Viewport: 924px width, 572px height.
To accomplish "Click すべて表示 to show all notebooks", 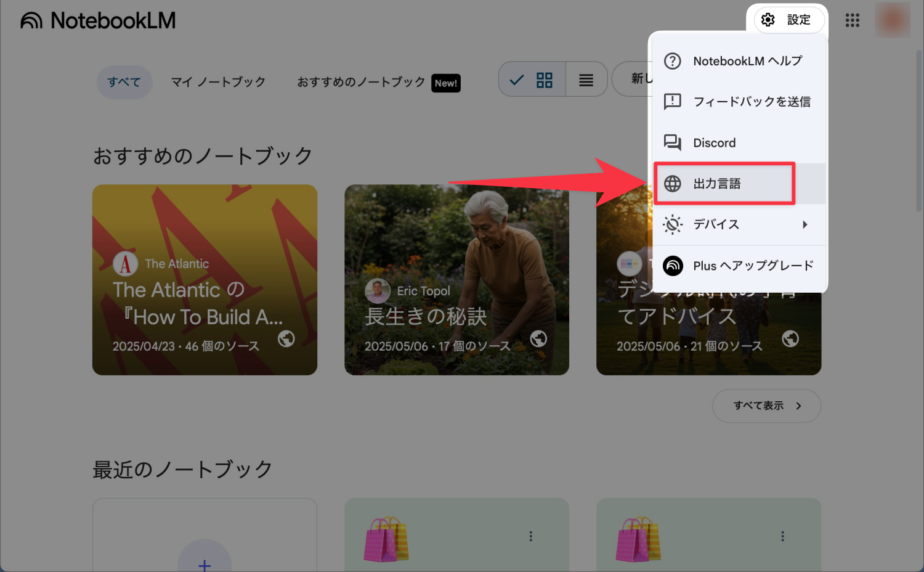I will pyautogui.click(x=766, y=406).
